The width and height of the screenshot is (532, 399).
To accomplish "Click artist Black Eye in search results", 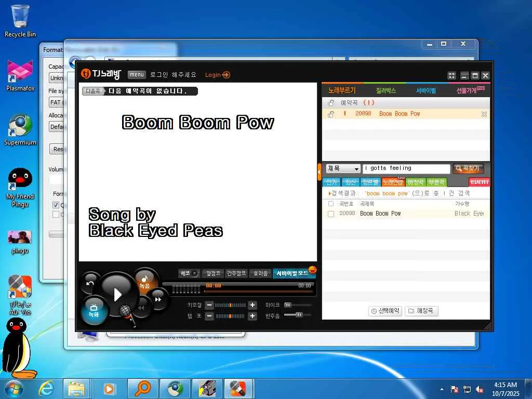I will [x=469, y=214].
